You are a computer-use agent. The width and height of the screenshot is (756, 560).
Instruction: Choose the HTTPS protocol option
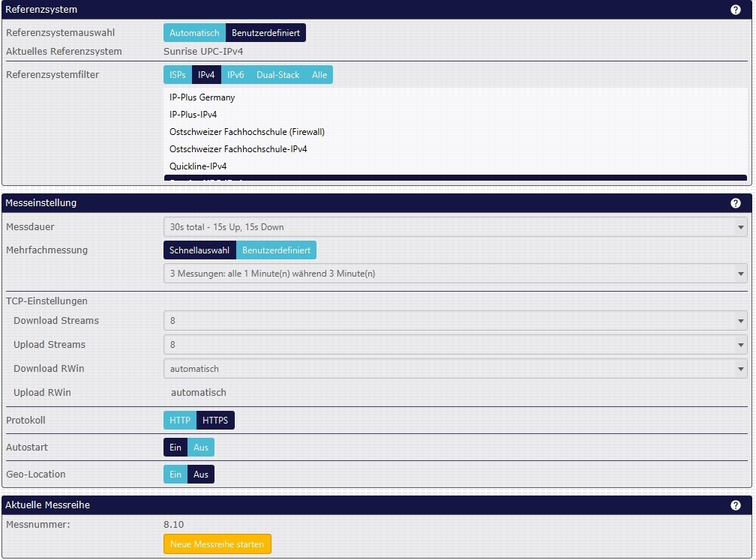(215, 421)
